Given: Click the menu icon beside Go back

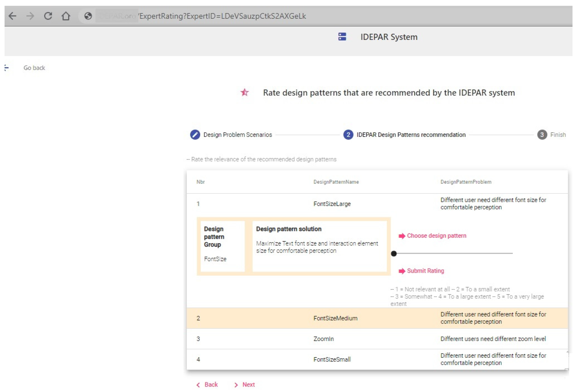Looking at the screenshot, I should (6, 68).
